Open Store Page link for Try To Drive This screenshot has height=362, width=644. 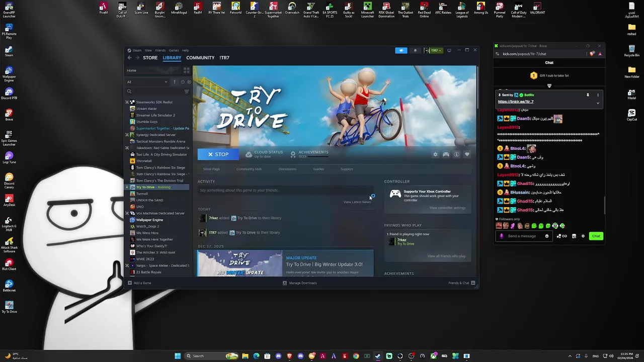click(211, 169)
